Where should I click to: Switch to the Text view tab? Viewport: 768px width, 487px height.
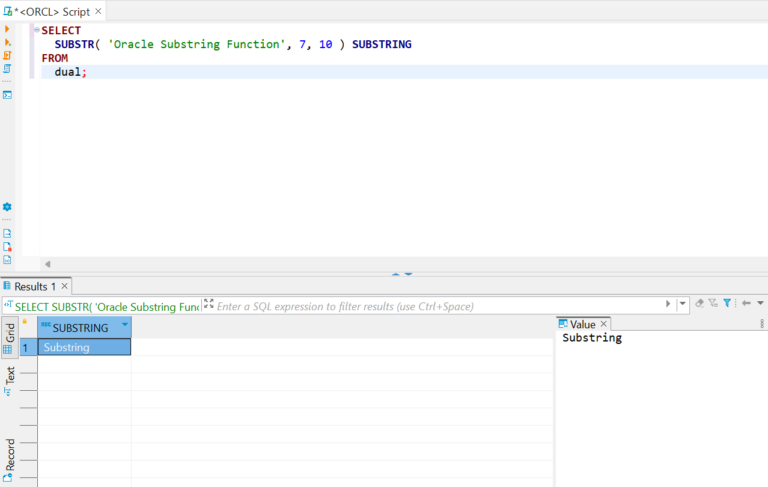9,381
